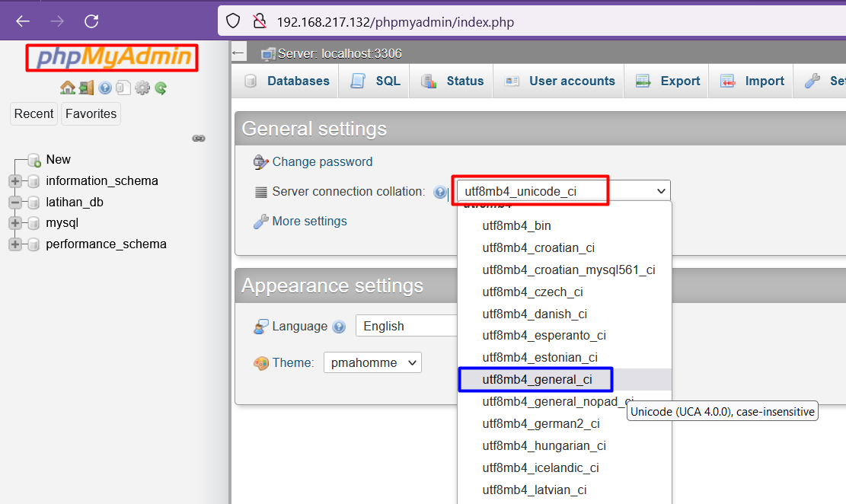This screenshot has height=504, width=846.
Task: Click the server icon beside localhost:3306
Action: (x=267, y=53)
